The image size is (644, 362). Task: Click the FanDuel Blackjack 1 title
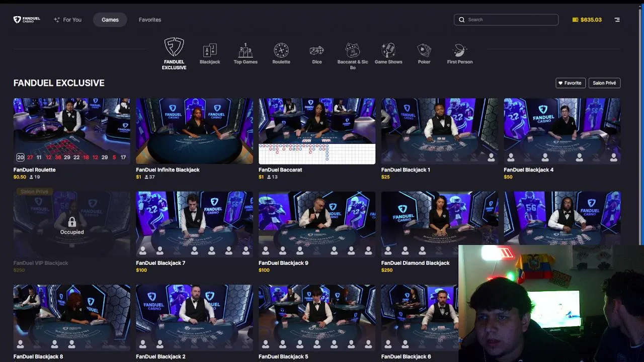pyautogui.click(x=406, y=170)
